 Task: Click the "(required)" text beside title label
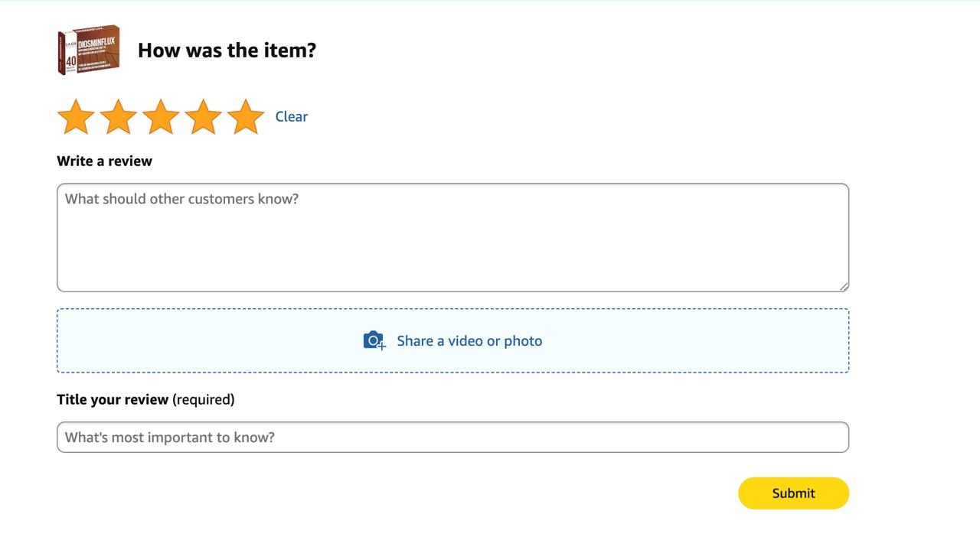204,399
